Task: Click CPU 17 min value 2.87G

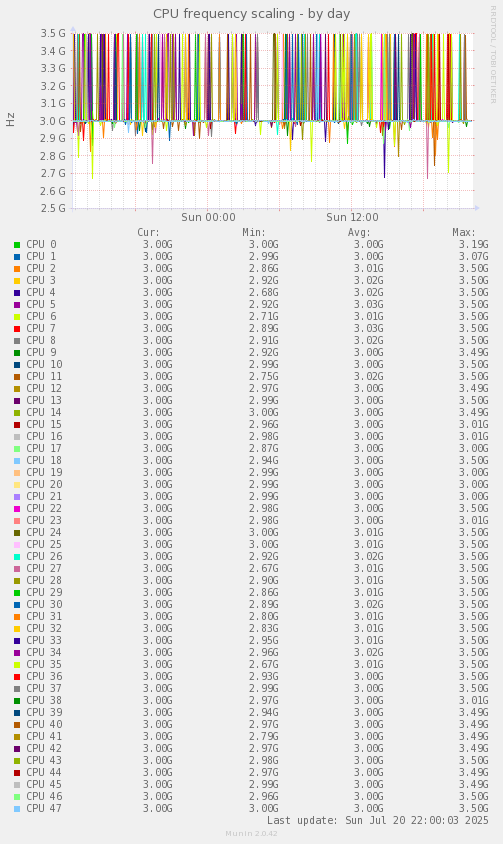Action: (x=263, y=448)
